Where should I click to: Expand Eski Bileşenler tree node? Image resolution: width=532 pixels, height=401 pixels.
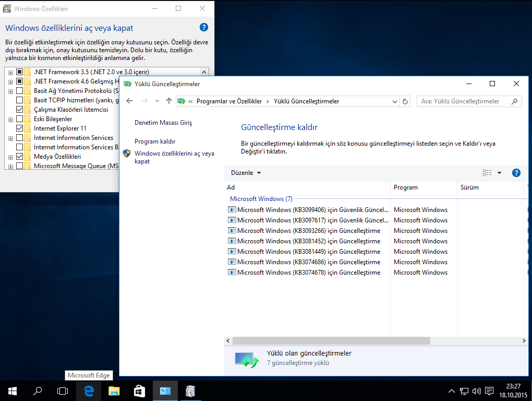pyautogui.click(x=11, y=120)
